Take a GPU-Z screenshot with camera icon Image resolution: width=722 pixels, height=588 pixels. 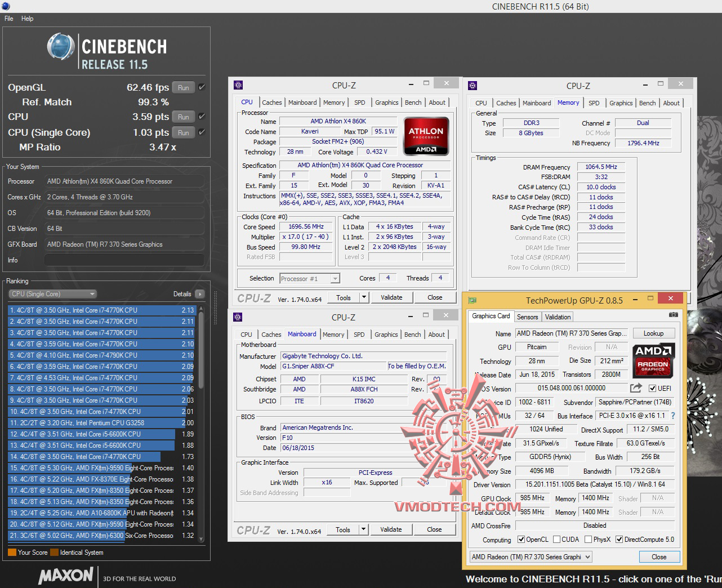pyautogui.click(x=673, y=315)
